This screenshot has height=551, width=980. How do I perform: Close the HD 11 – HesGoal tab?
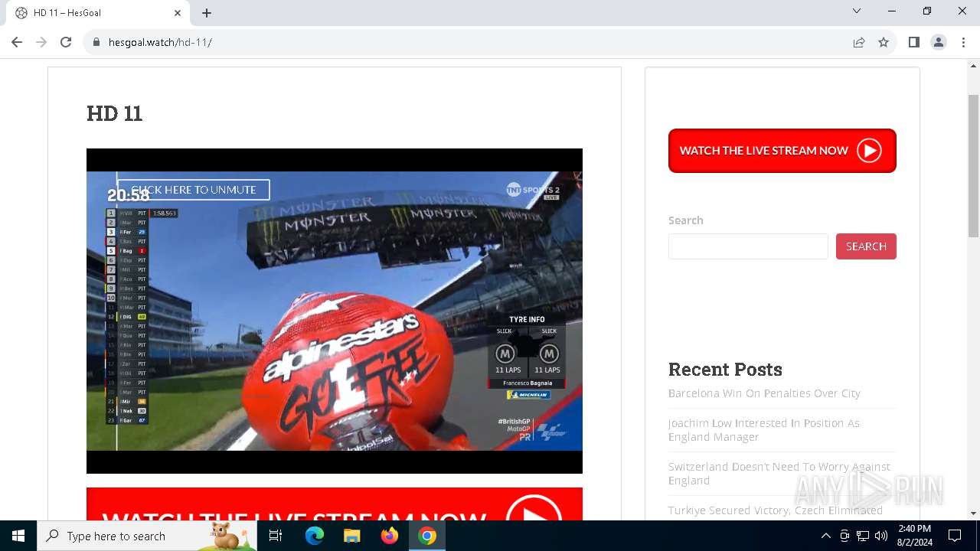click(x=178, y=13)
